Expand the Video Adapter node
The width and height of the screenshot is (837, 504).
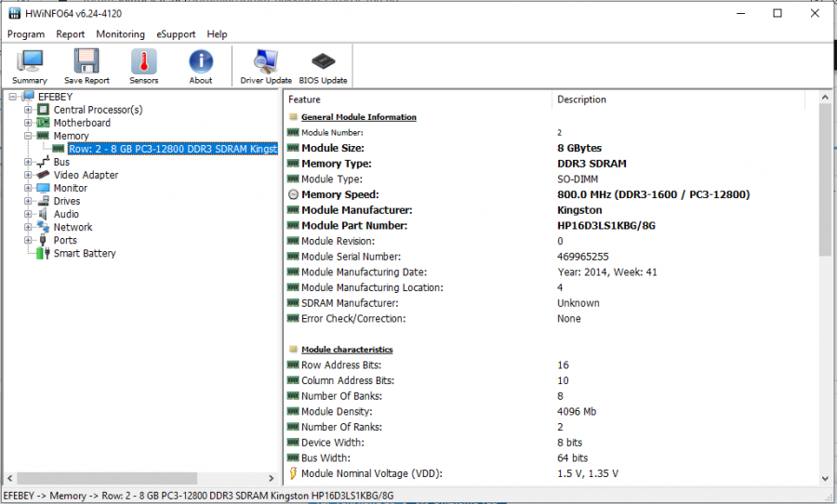[x=28, y=175]
